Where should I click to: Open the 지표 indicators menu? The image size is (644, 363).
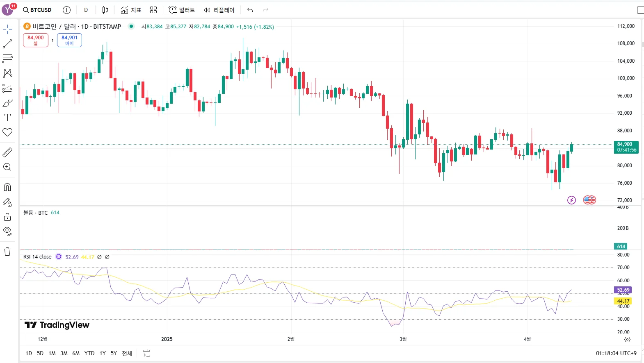click(131, 10)
